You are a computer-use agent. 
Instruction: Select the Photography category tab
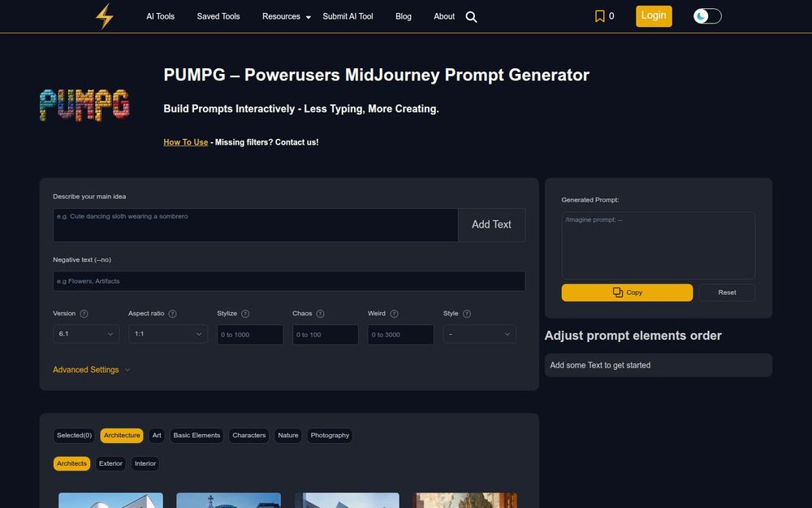coord(330,436)
